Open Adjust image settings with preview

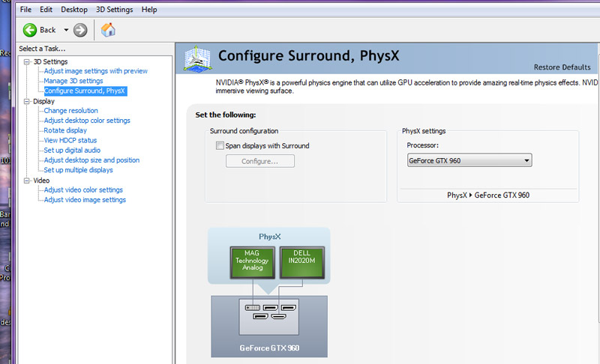96,71
